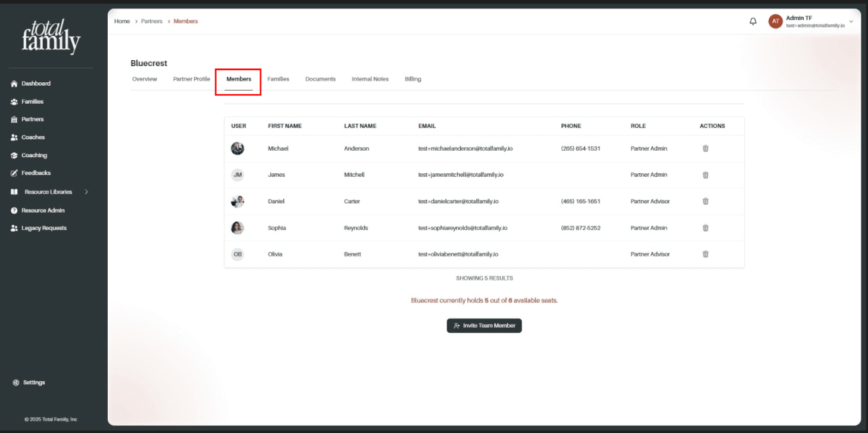The height and width of the screenshot is (433, 868).
Task: Click the Coaching graduation cap icon
Action: pyautogui.click(x=14, y=155)
